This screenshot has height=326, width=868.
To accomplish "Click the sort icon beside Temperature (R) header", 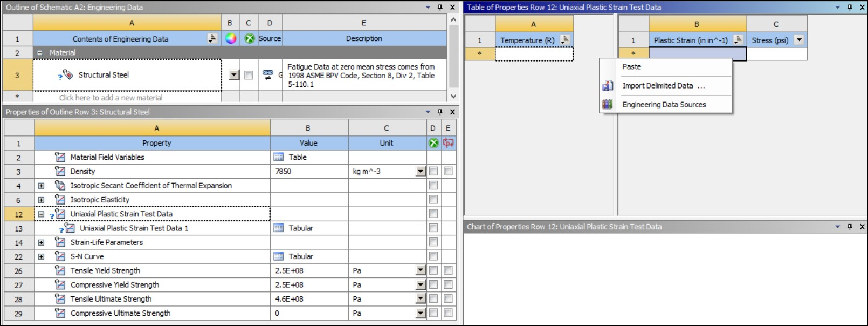I will pyautogui.click(x=564, y=40).
